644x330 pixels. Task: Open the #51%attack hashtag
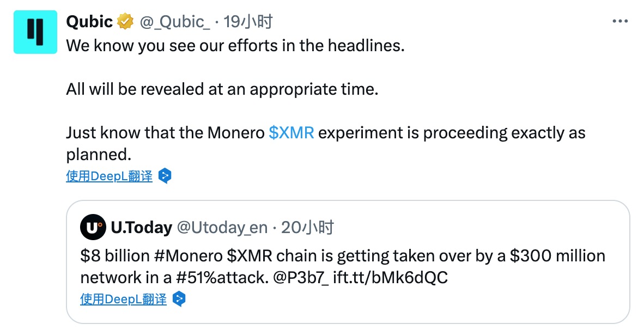tap(222, 278)
